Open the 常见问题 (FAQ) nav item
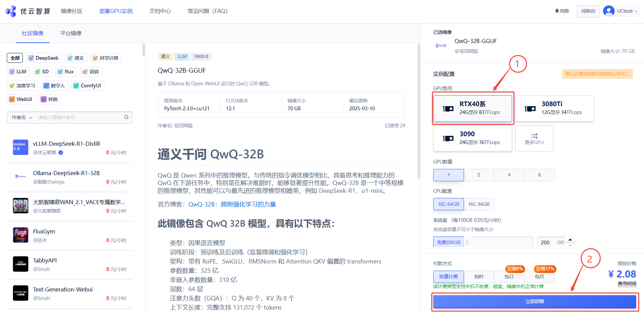The height and width of the screenshot is (314, 644). (x=208, y=11)
